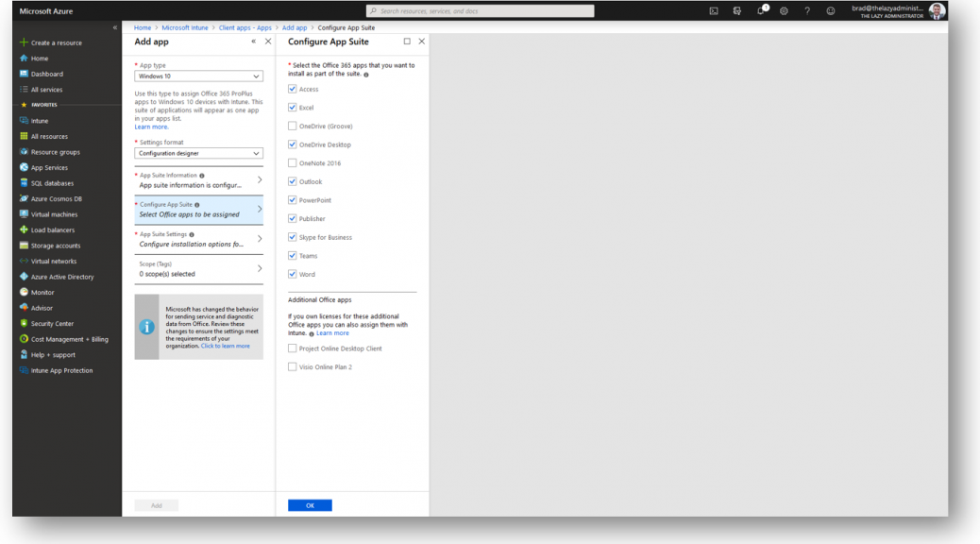Uncheck the PowerPoint checkbox
This screenshot has width=980, height=544.
point(292,200)
